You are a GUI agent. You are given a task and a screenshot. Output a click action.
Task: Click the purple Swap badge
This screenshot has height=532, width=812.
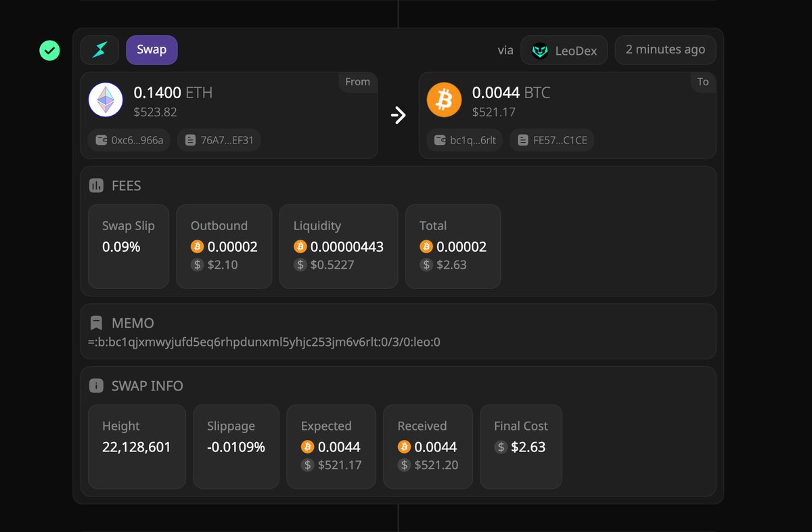point(152,49)
